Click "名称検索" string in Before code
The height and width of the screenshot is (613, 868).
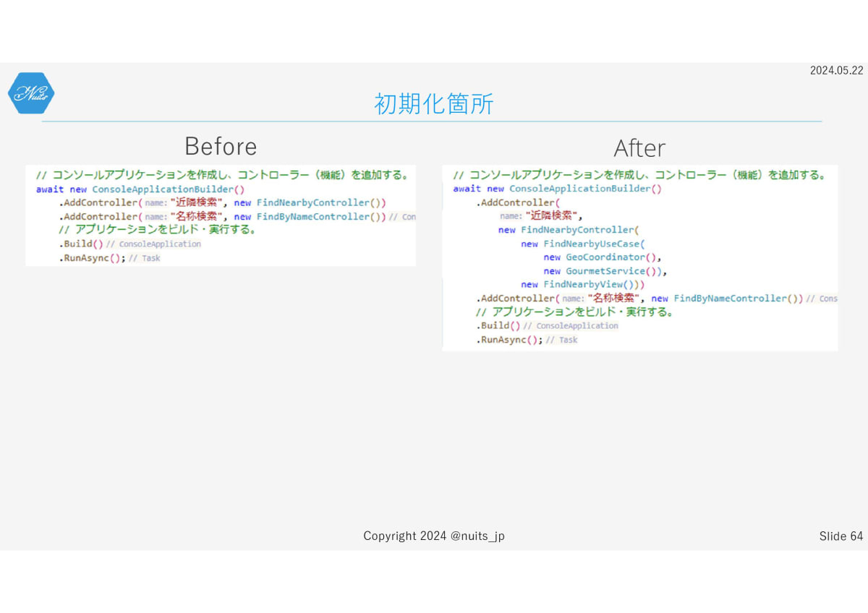196,216
